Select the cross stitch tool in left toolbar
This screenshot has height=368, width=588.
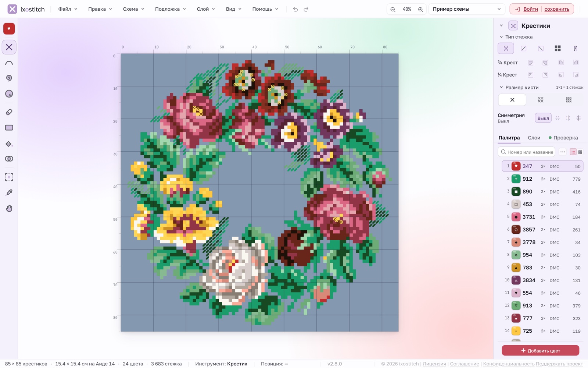(9, 47)
